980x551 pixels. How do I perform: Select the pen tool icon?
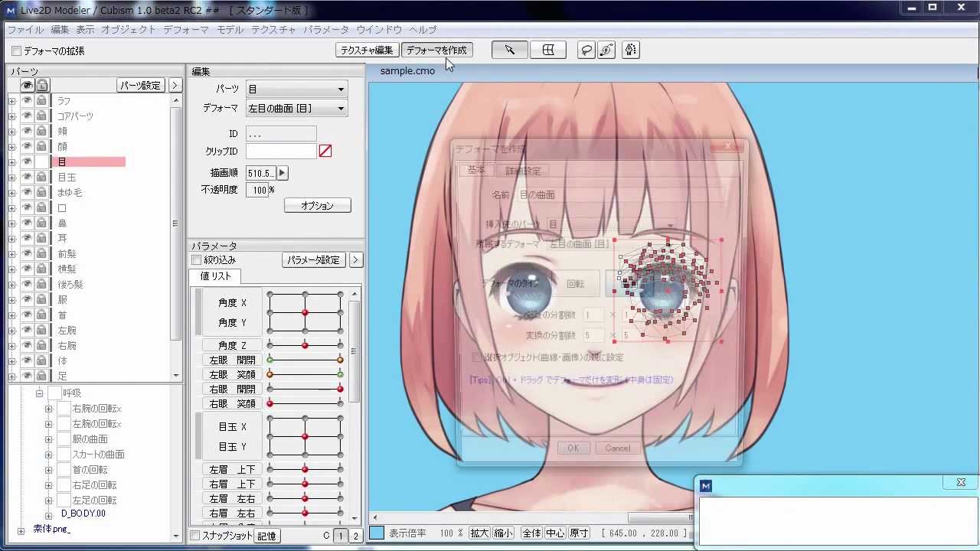[x=631, y=50]
